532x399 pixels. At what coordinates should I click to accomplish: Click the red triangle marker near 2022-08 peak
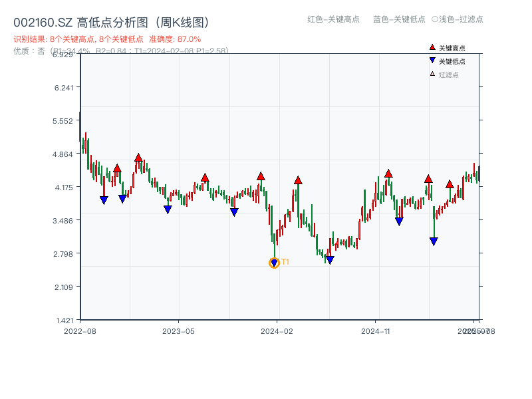coord(118,169)
